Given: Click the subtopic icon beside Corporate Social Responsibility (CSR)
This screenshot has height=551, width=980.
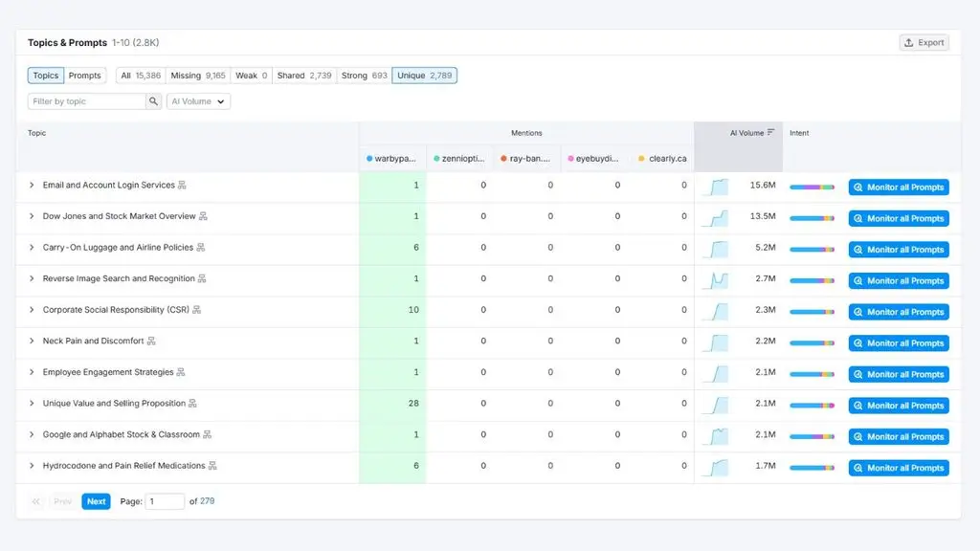Looking at the screenshot, I should (197, 310).
